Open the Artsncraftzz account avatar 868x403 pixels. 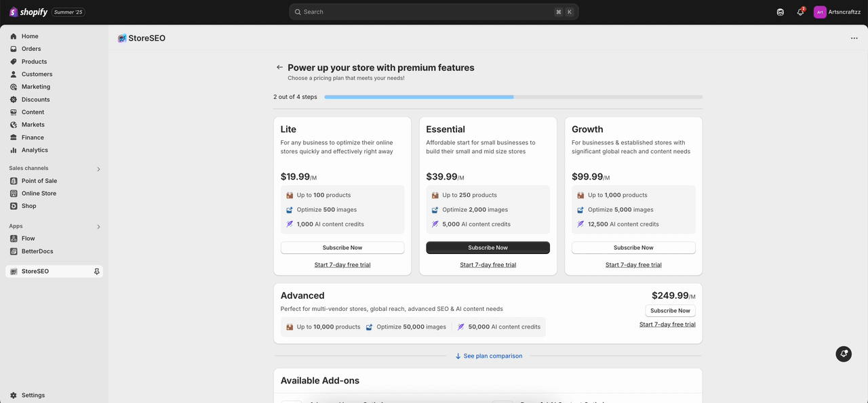pos(820,12)
